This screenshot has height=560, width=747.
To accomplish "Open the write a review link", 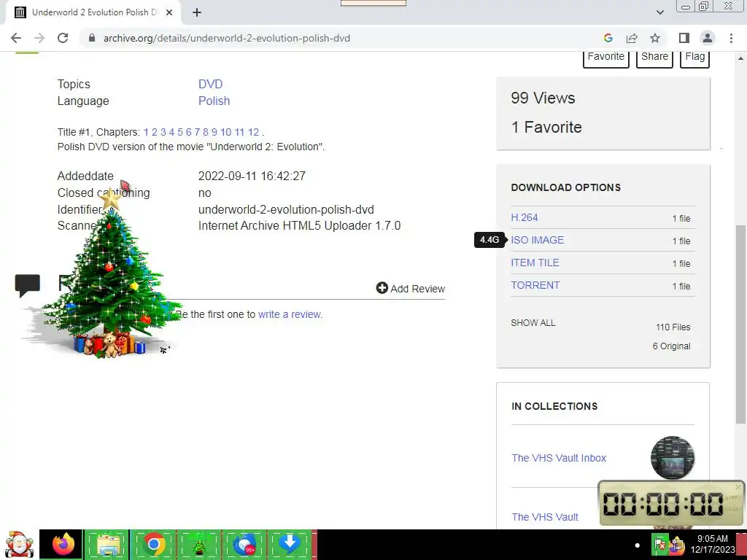I will 290,314.
